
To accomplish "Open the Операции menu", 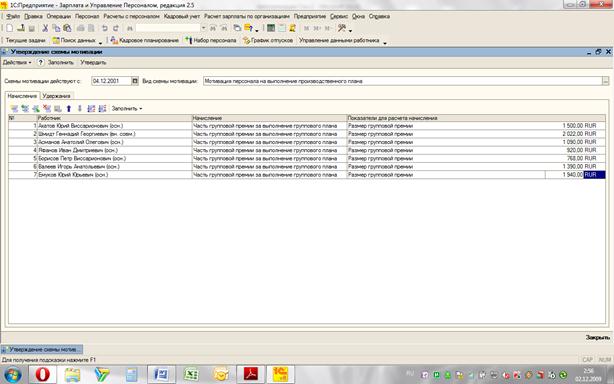I will 58,16.
